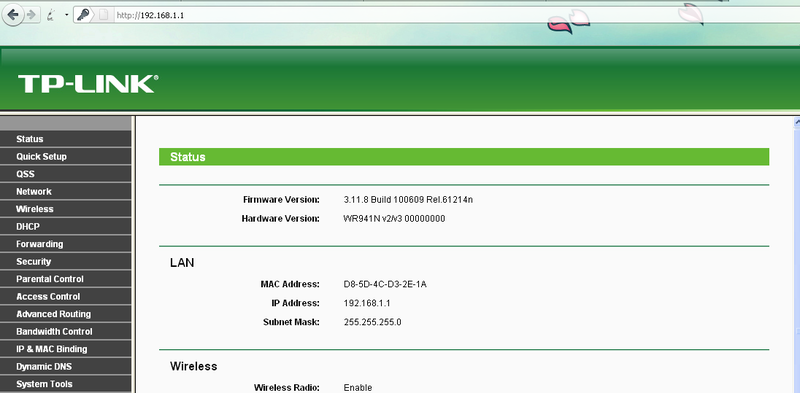Expand the Network section
The height and width of the screenshot is (393, 800).
coord(66,191)
